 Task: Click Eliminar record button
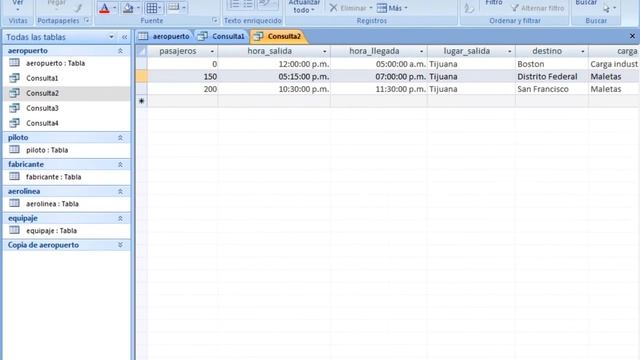[351, 8]
